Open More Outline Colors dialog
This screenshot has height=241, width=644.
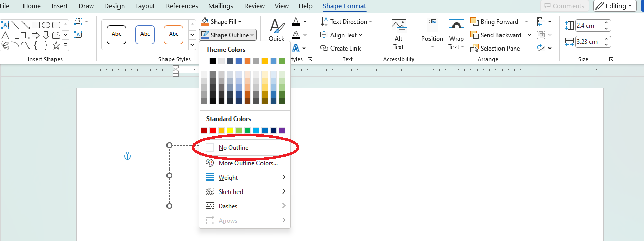pos(245,163)
